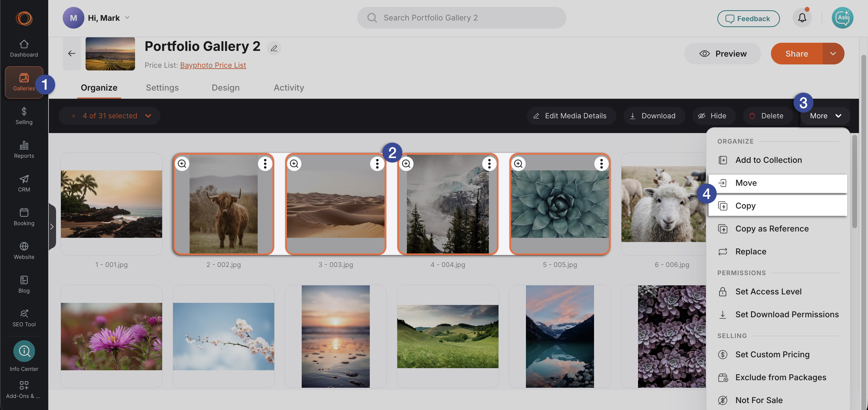Viewport: 868px width, 410px height.
Task: Select the green hills landscape thumbnail
Action: [448, 337]
